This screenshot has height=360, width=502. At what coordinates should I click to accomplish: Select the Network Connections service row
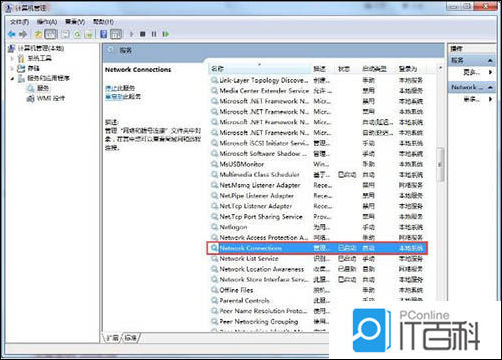coord(316,248)
